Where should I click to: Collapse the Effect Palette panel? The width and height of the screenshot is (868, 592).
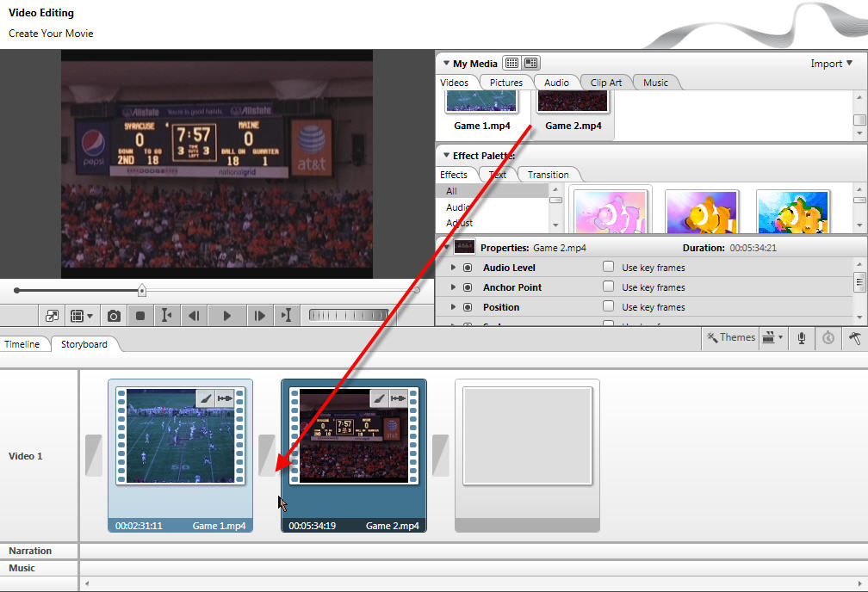point(446,156)
